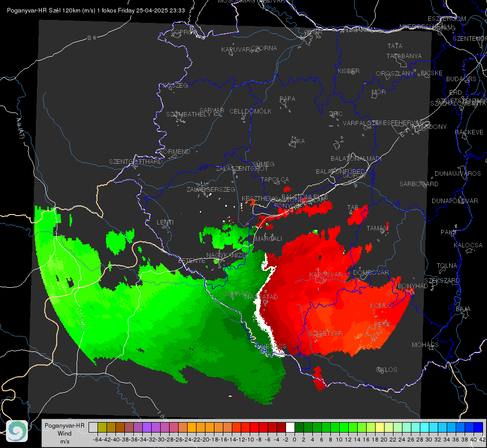Click the ZALAEGERSZEG label

click(x=211, y=190)
